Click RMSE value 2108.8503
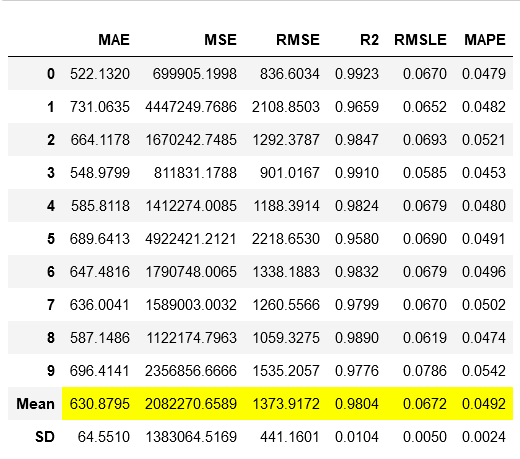The width and height of the screenshot is (520, 459). (x=286, y=107)
